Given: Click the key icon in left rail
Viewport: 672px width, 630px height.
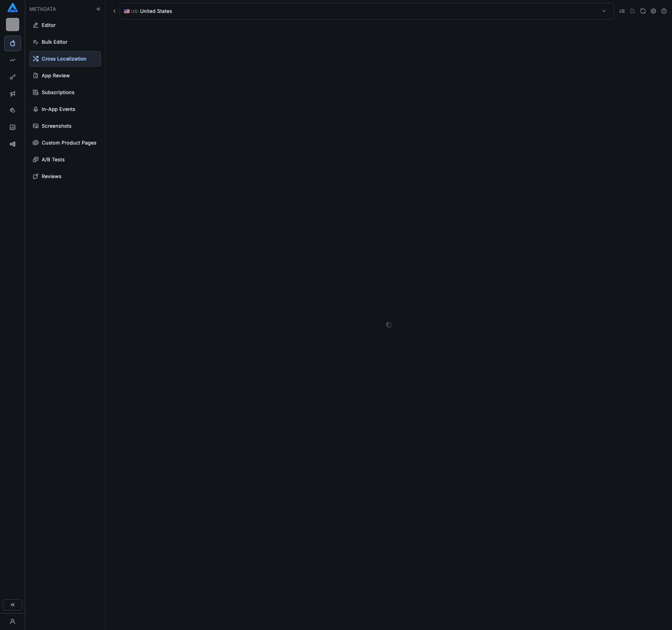Looking at the screenshot, I should coord(13,77).
